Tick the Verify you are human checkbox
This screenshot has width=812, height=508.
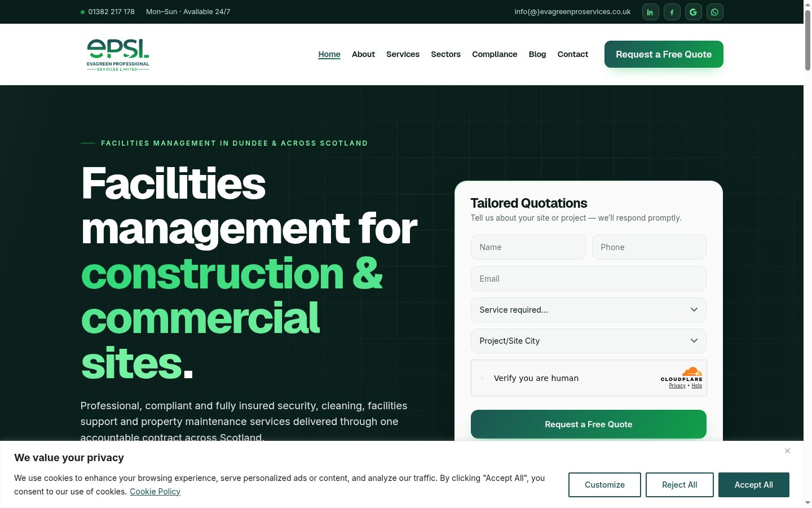tap(483, 378)
